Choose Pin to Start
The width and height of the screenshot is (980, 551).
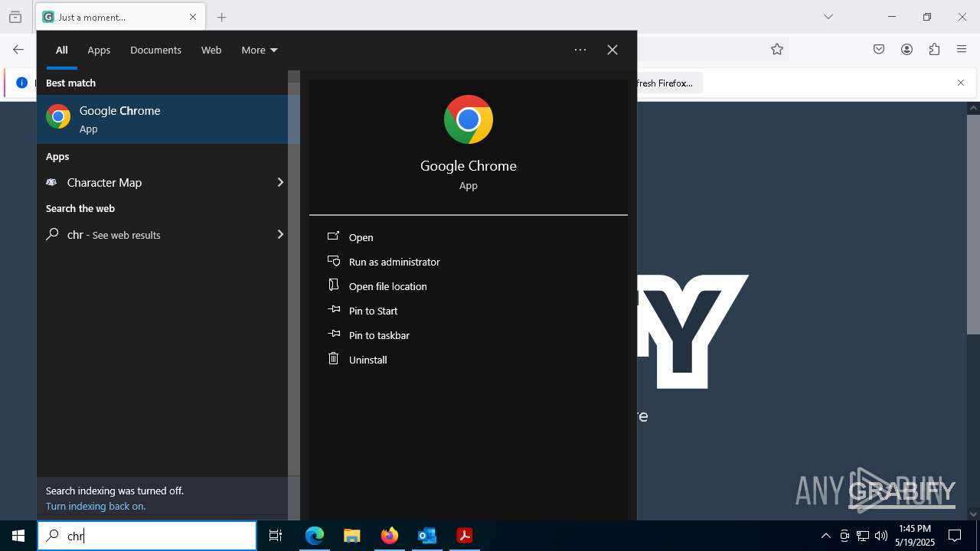[373, 311]
